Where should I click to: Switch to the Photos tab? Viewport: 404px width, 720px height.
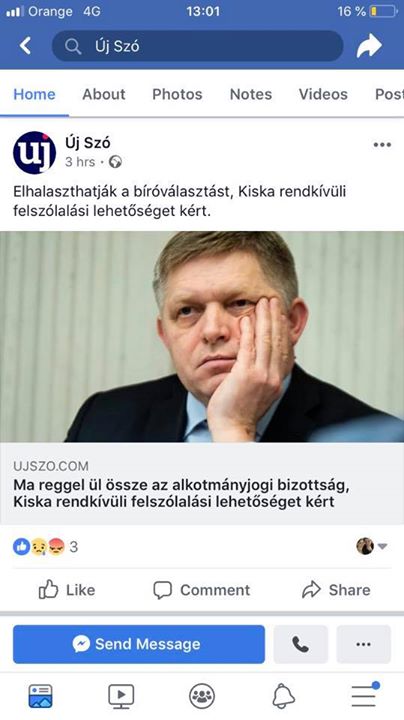point(177,94)
